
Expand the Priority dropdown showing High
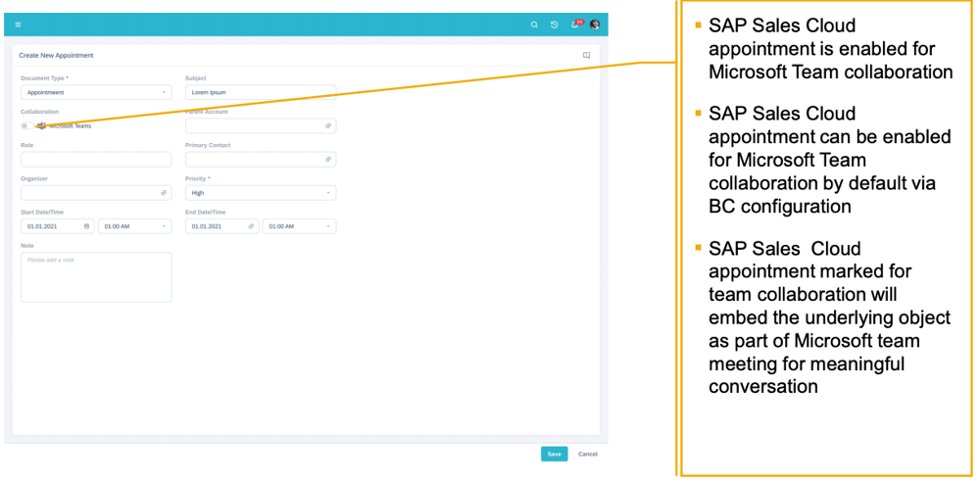(261, 193)
